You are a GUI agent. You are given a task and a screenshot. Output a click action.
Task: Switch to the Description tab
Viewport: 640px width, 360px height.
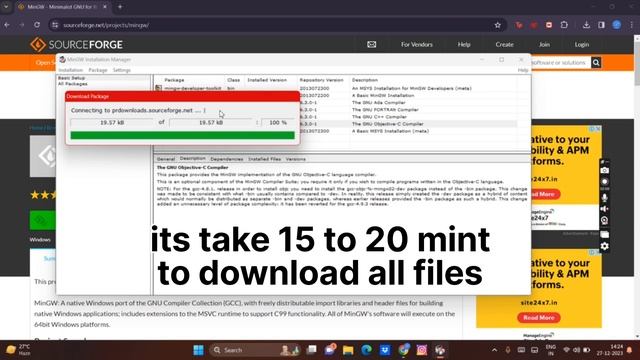(x=193, y=158)
